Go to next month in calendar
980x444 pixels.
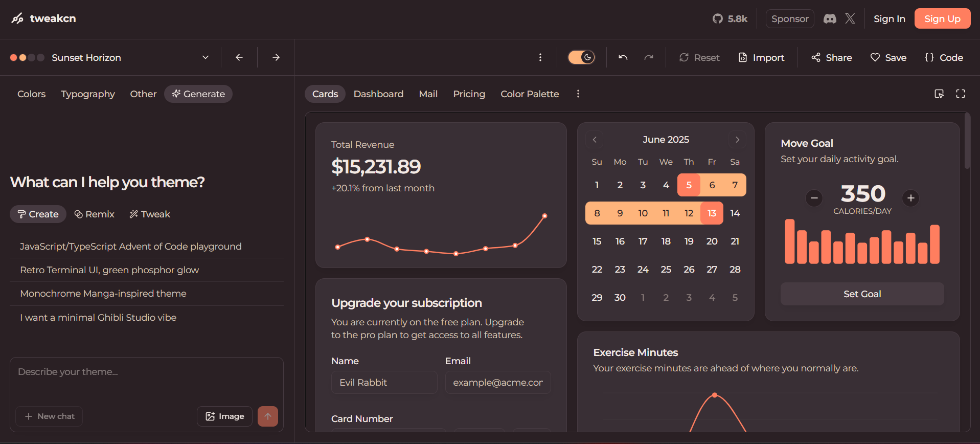[737, 140]
